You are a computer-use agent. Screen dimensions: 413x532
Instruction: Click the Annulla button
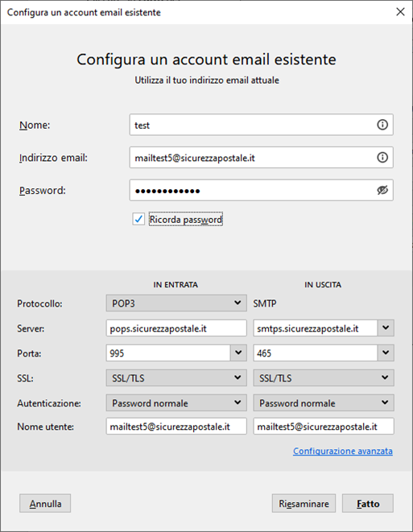pos(45,504)
